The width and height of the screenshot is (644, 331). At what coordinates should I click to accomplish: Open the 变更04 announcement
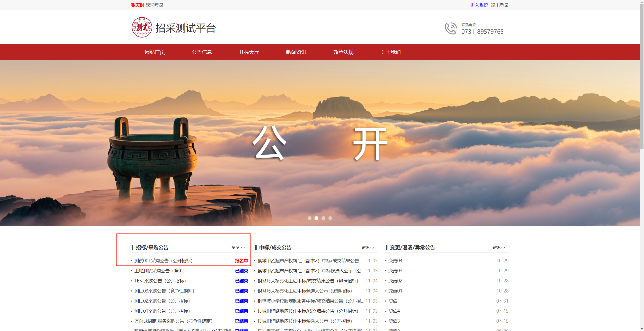click(x=395, y=261)
